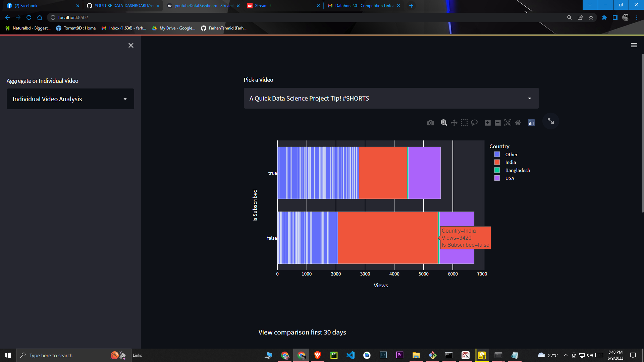Viewport: 644px width, 362px height.
Task: Toggle the Other country legend entry
Action: [x=511, y=154]
